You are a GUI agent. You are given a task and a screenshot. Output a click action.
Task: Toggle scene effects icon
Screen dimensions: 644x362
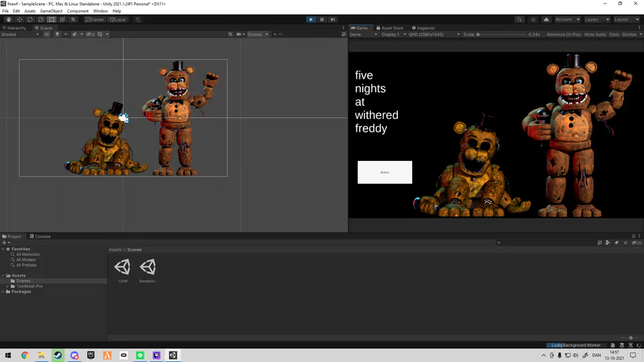click(x=74, y=34)
